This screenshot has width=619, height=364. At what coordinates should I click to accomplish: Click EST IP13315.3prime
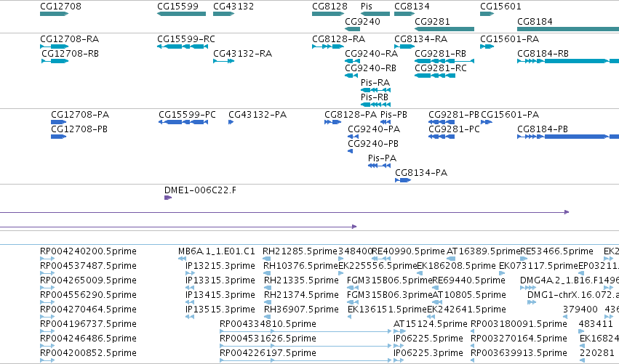click(190, 288)
